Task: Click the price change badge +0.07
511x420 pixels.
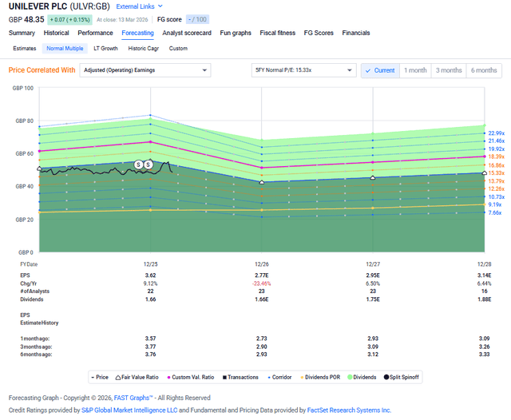Action: tap(69, 19)
